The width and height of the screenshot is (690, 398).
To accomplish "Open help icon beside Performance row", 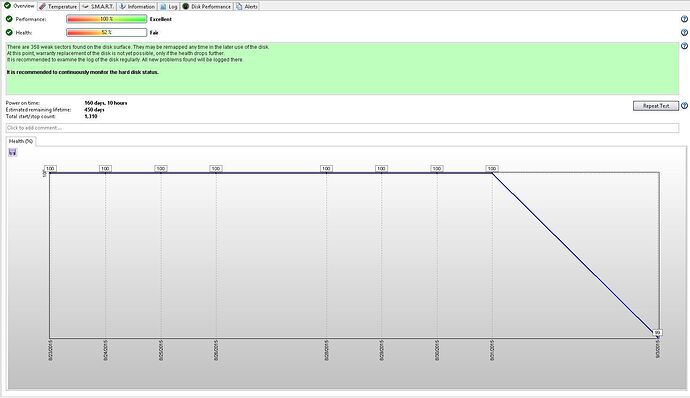I will click(684, 19).
